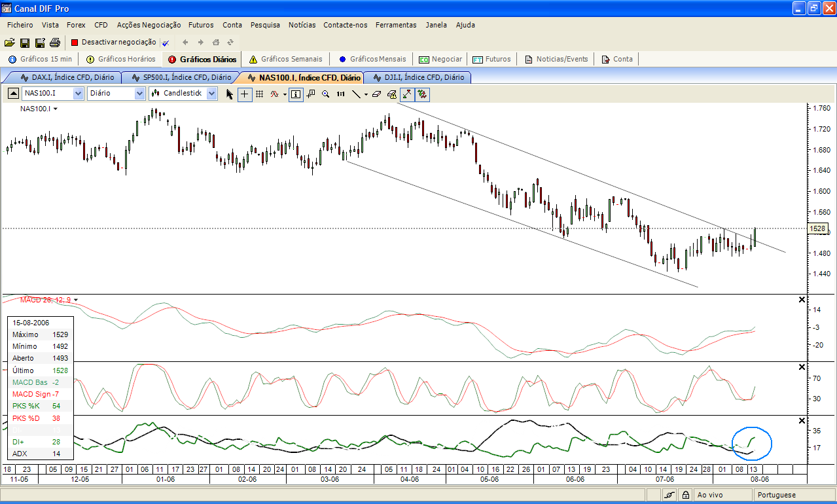Switch to Gráficos Mensais tab
This screenshot has height=504, width=837.
tap(372, 59)
